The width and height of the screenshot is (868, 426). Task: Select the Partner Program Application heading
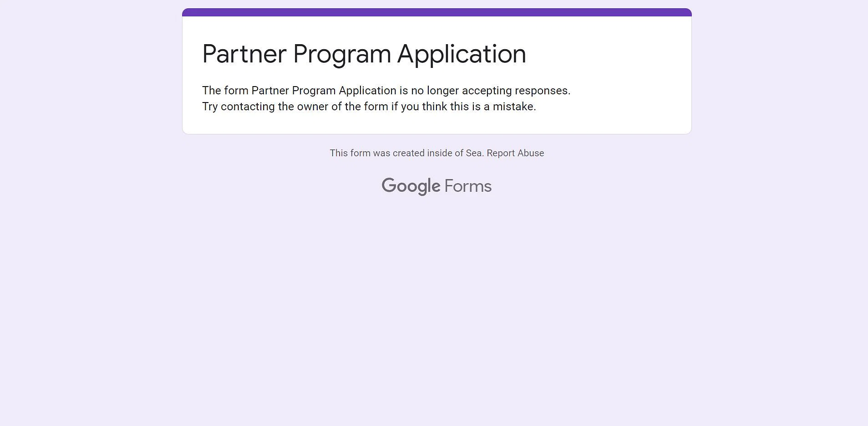coord(364,54)
